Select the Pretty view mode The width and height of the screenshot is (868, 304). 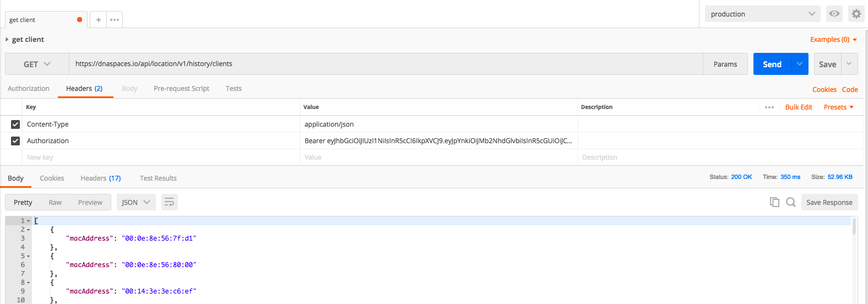(x=23, y=202)
